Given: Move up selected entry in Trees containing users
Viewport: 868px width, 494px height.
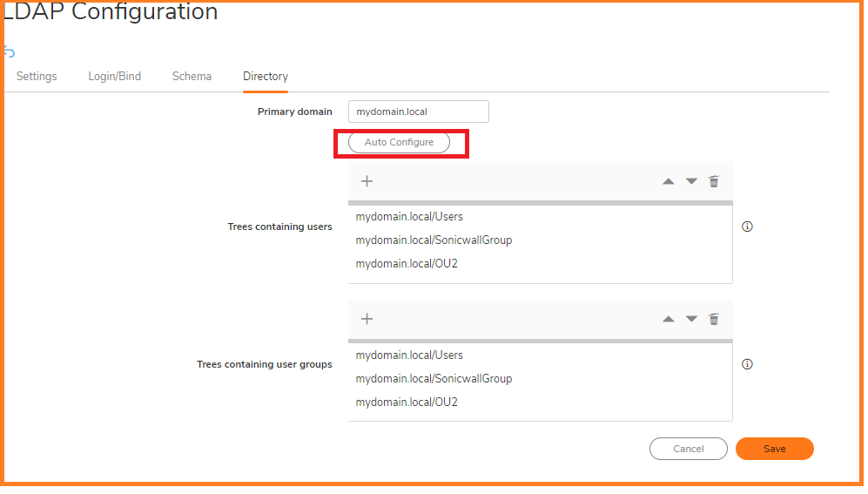Looking at the screenshot, I should (669, 181).
